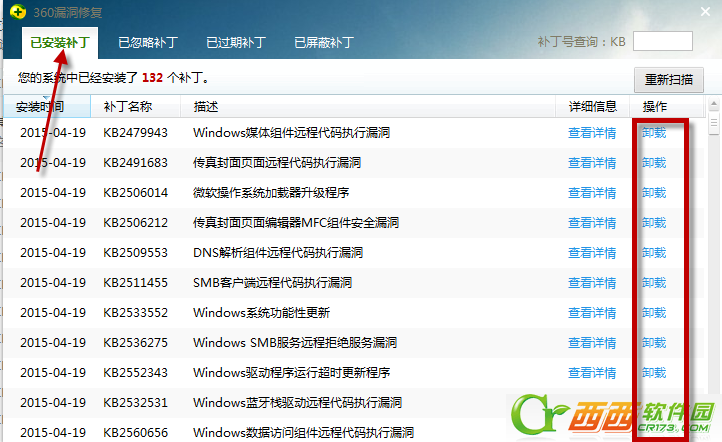Image resolution: width=722 pixels, height=442 pixels.
Task: View details for KB2491683
Action: pos(592,163)
